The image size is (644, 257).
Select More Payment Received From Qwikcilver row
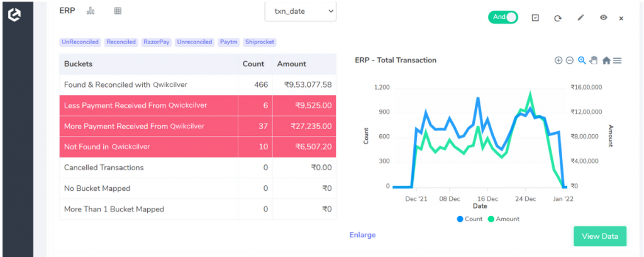(x=197, y=126)
